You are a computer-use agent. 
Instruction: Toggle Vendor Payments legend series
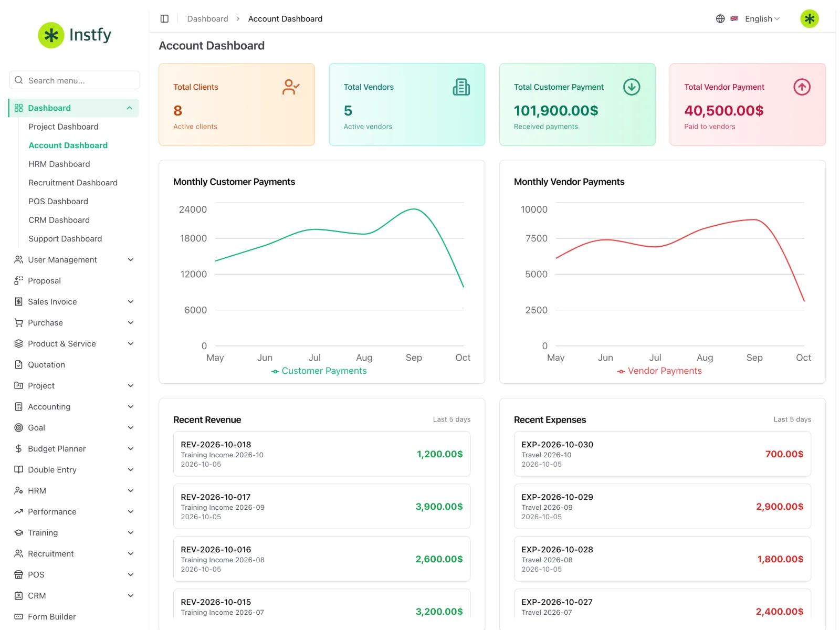(659, 371)
